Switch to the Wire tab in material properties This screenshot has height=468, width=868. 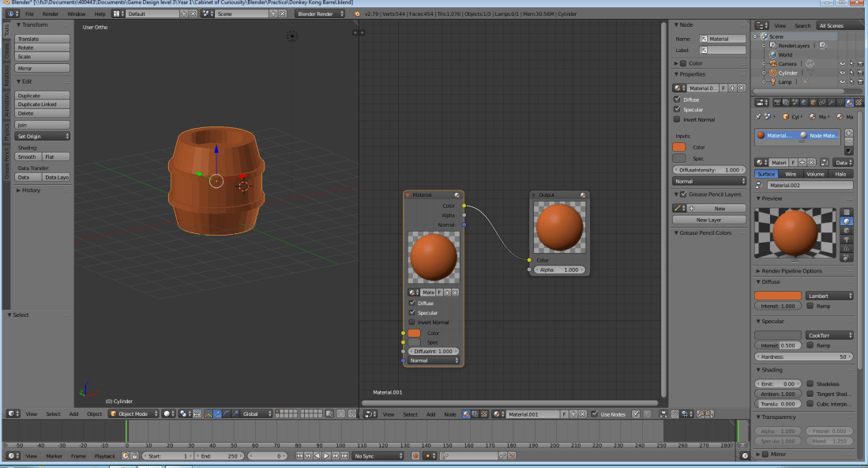pyautogui.click(x=791, y=174)
